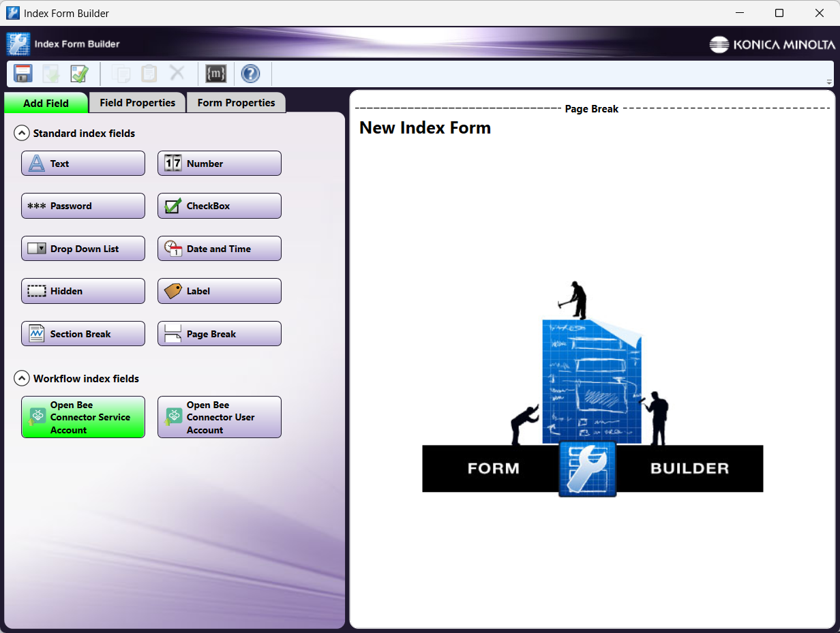Open the {m} metadata variable tool

click(215, 74)
